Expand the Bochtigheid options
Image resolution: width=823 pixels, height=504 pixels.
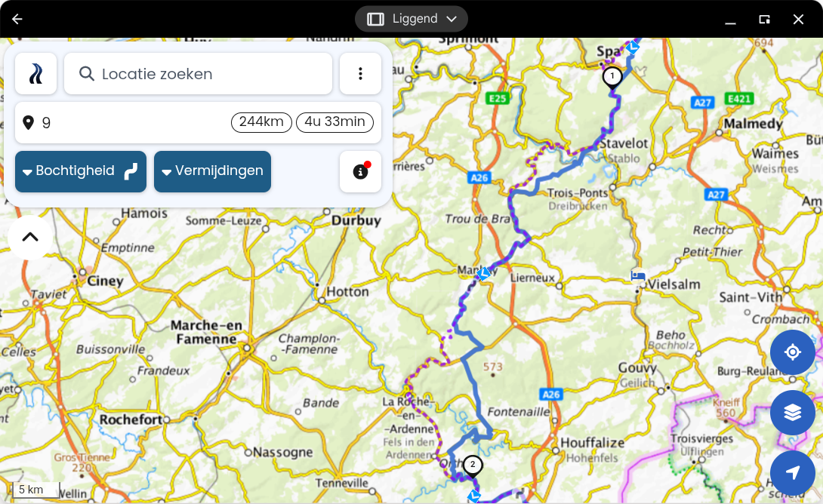point(81,171)
